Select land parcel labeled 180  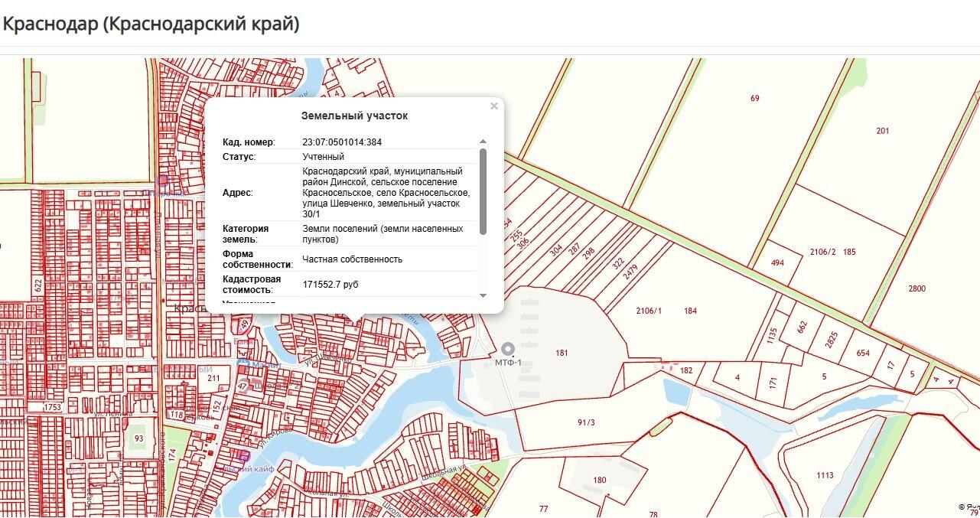[599, 480]
